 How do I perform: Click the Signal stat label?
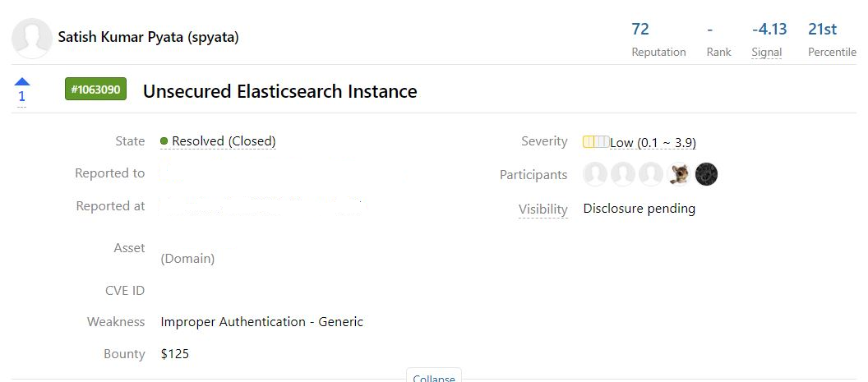767,52
